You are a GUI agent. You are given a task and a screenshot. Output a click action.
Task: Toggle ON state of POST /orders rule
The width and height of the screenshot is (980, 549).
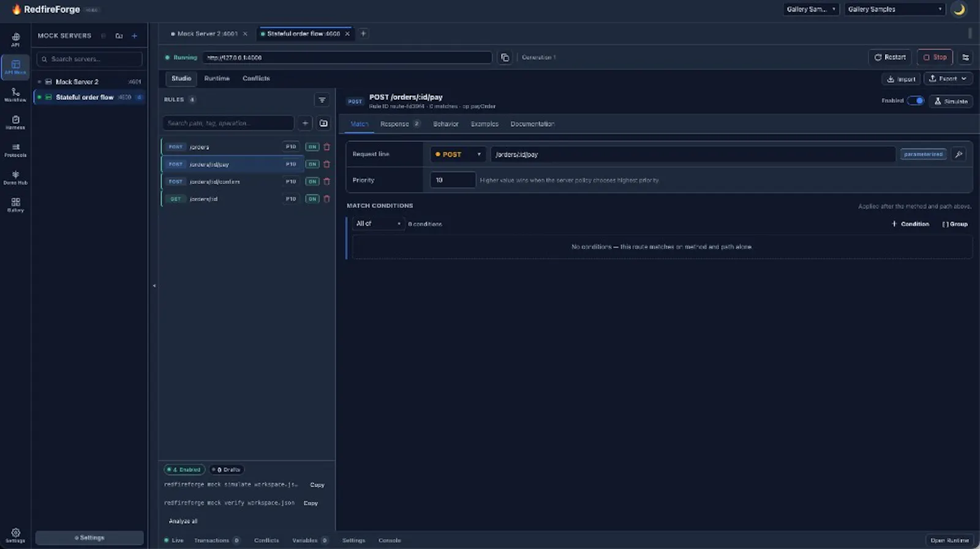pyautogui.click(x=312, y=147)
